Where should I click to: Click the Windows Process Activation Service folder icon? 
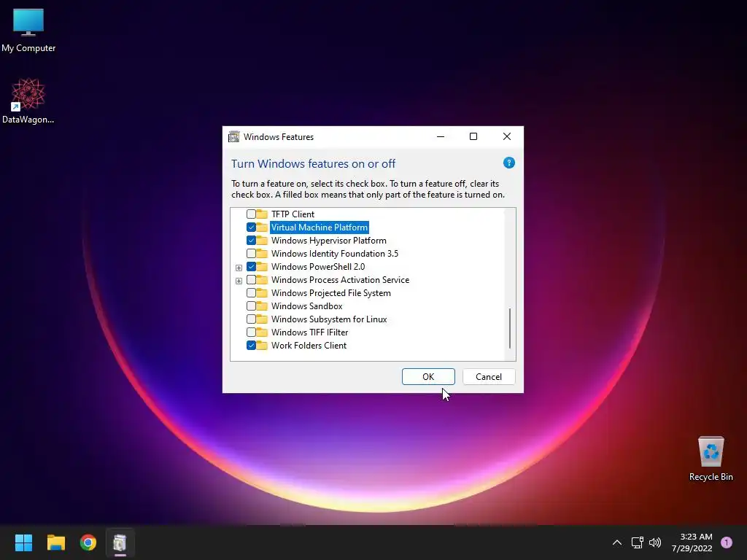pyautogui.click(x=262, y=279)
